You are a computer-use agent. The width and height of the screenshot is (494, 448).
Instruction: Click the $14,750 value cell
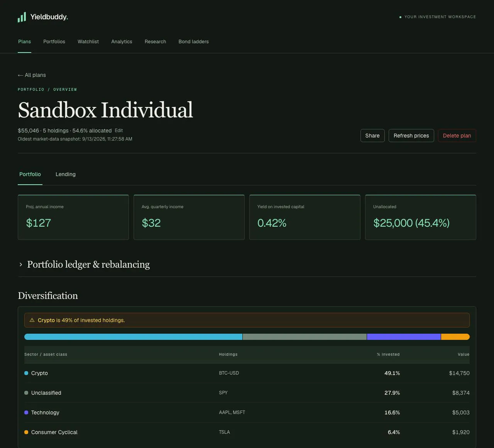(x=459, y=373)
